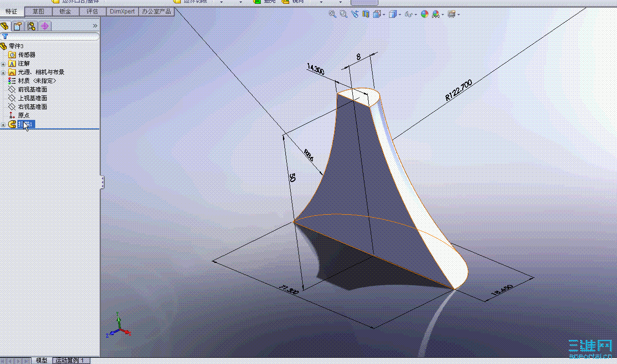
Task: Click the R86 radius dimension
Action: pos(309,155)
